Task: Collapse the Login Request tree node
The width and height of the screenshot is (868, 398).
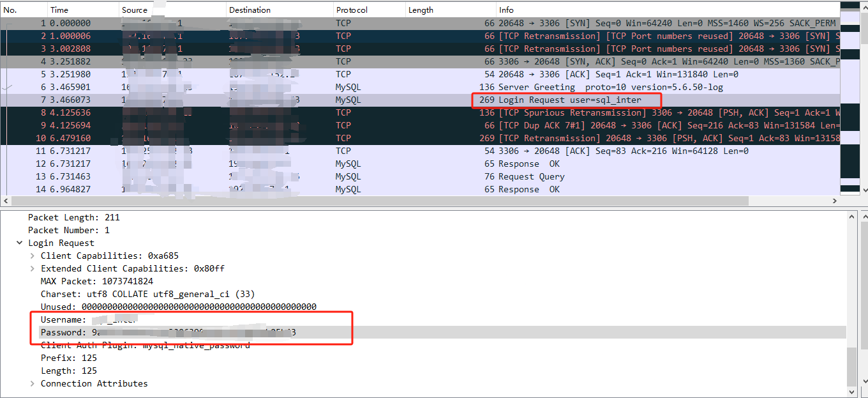Action: [19, 243]
